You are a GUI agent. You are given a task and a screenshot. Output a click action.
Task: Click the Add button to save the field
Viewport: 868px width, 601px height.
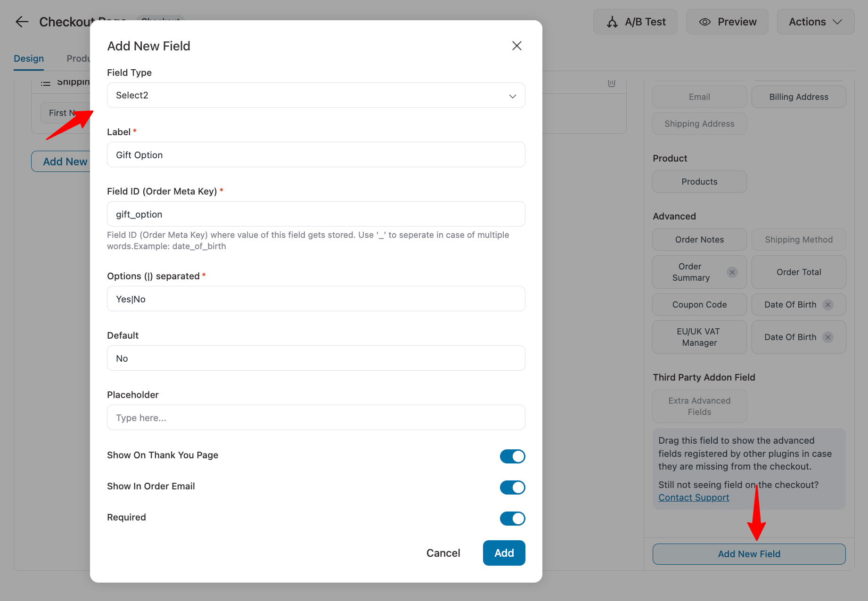[x=504, y=552]
